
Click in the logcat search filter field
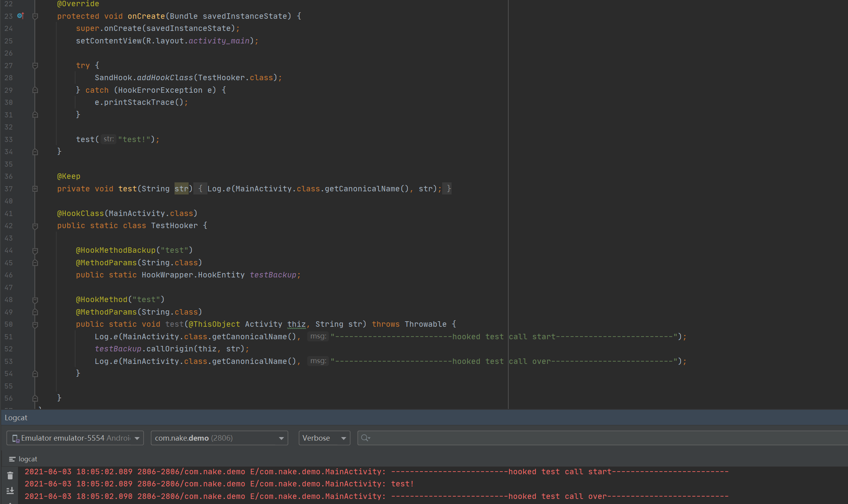[x=587, y=438]
